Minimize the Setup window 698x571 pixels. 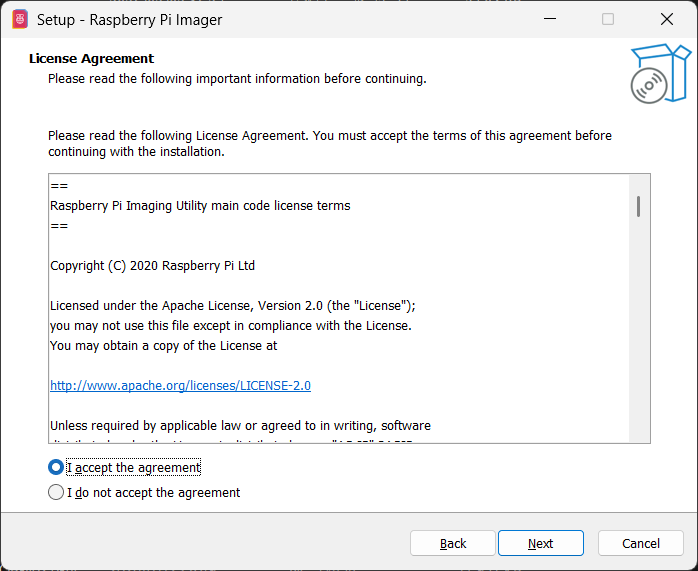(549, 19)
